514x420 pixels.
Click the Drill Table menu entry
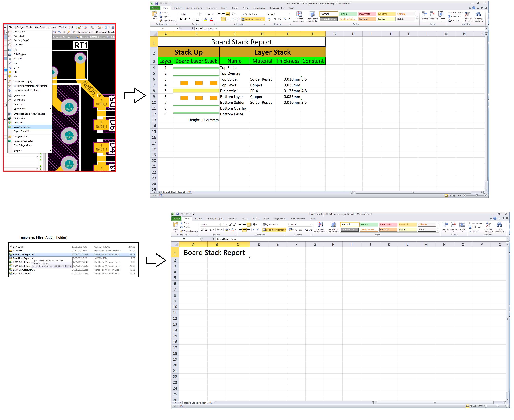19,122
